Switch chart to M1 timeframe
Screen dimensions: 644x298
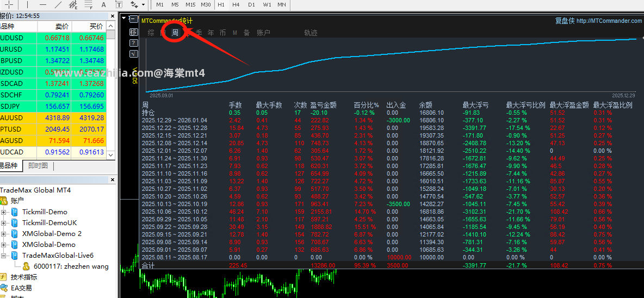pyautogui.click(x=160, y=5)
